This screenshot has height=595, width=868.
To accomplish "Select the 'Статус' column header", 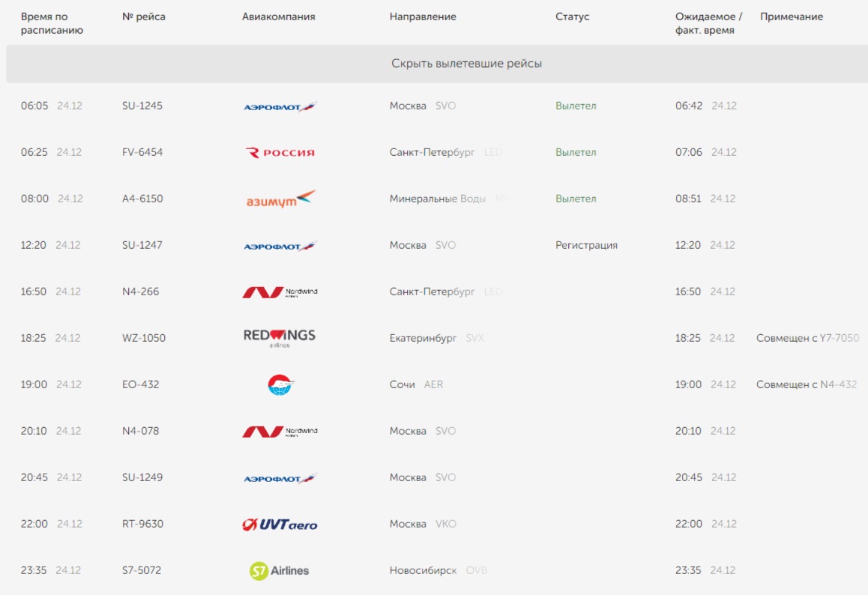I will 573,16.
